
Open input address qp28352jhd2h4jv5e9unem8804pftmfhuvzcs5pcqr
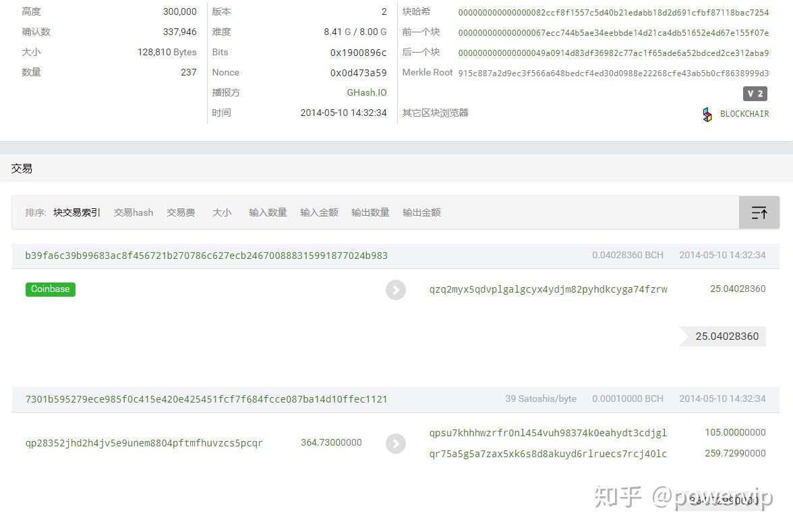144,443
